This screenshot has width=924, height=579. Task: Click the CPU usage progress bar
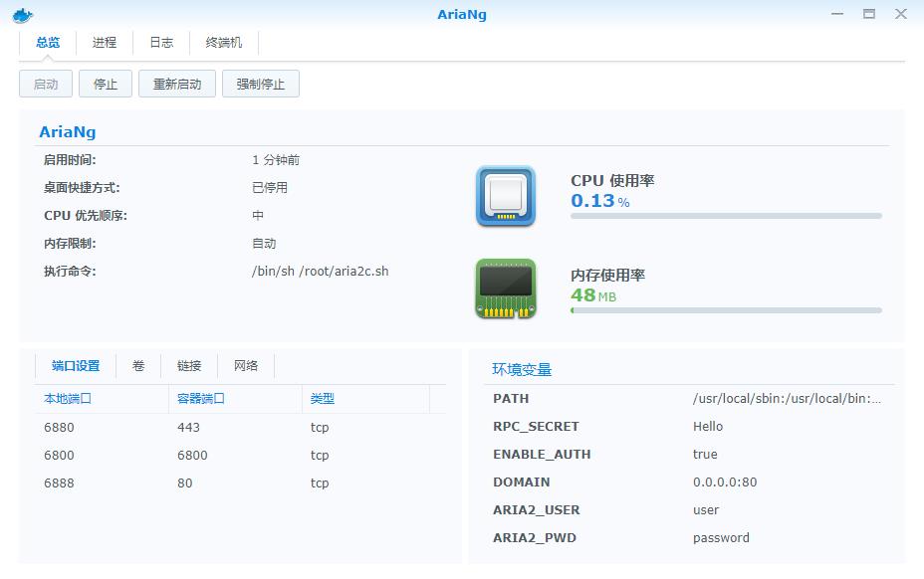coord(726,216)
